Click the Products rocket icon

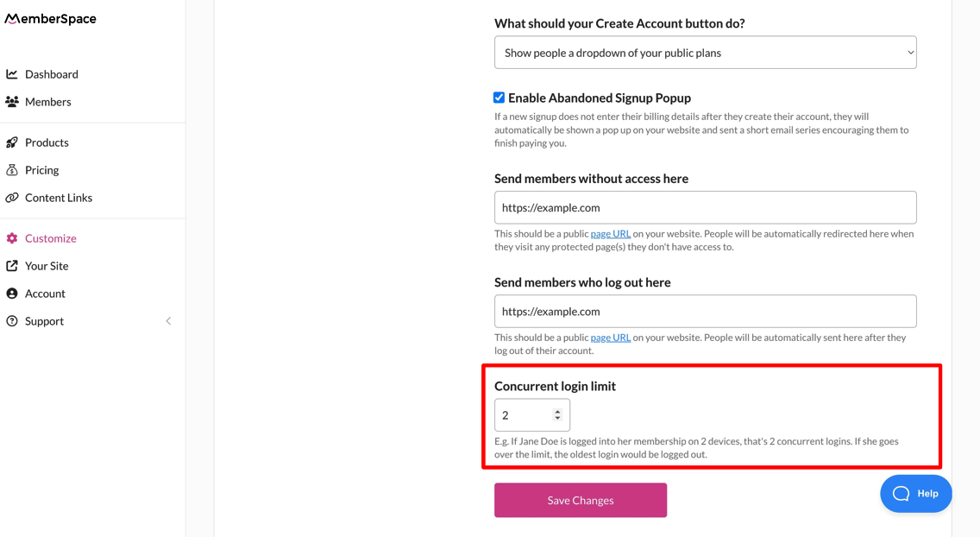click(12, 142)
